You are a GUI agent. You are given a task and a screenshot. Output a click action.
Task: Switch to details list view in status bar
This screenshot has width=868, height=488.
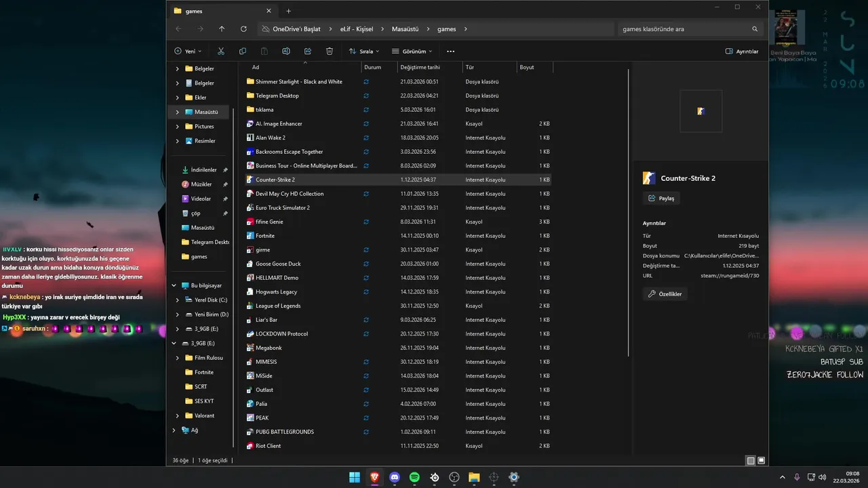click(751, 461)
